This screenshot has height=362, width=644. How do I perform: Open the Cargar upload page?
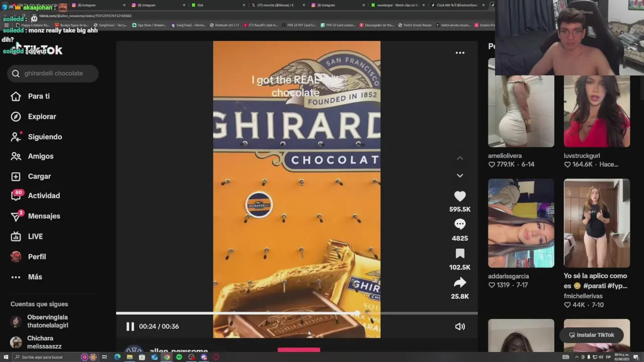tap(31, 176)
